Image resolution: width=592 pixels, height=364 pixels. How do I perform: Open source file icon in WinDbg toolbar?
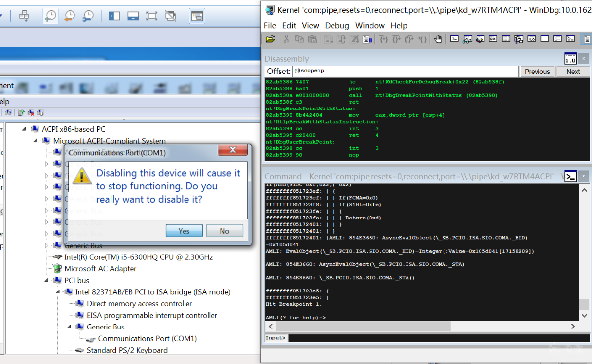tap(270, 39)
